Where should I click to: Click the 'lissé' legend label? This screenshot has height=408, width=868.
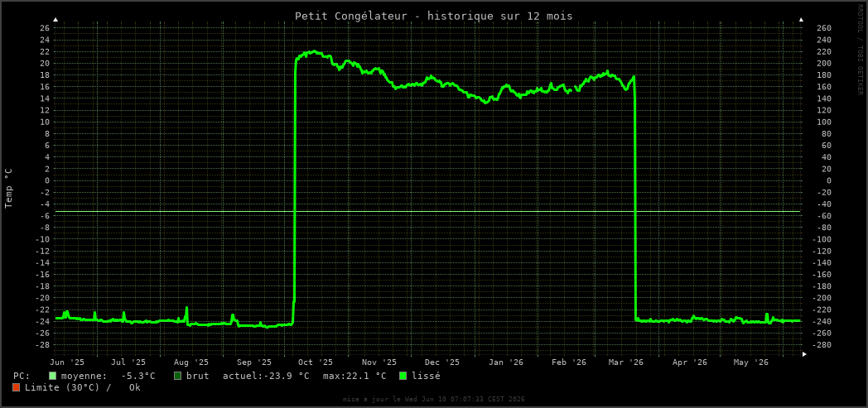click(427, 376)
